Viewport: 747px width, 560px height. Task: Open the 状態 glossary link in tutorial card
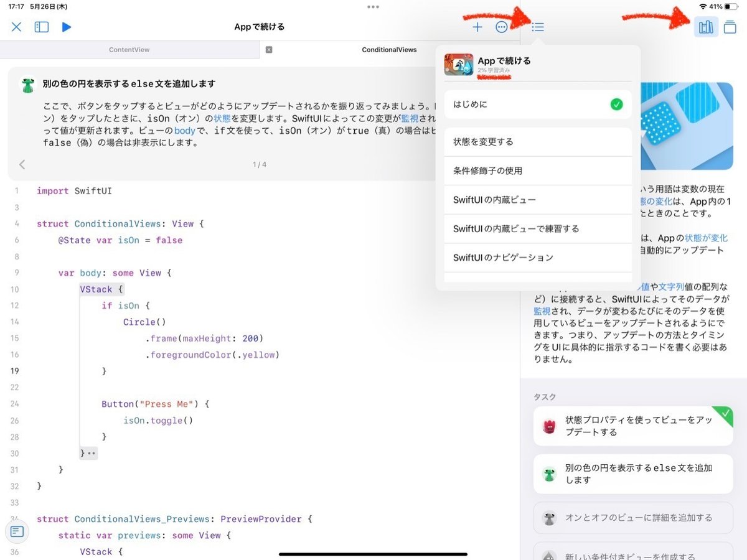click(222, 118)
